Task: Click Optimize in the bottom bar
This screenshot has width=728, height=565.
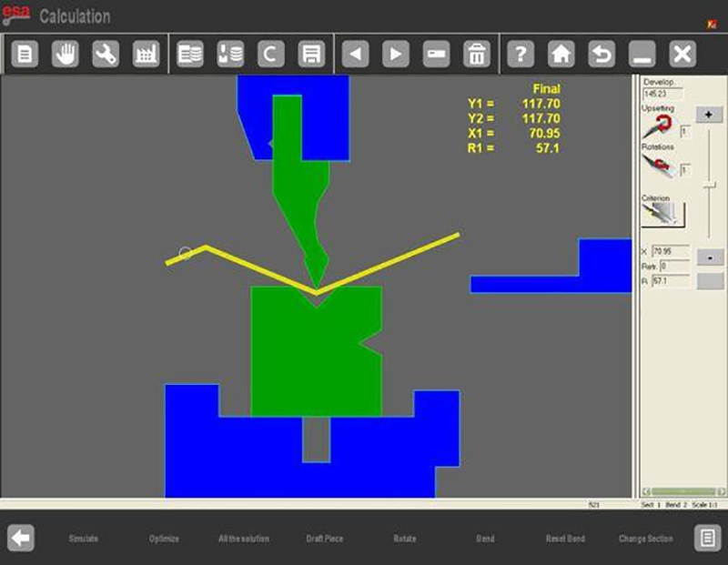Action: 164,539
